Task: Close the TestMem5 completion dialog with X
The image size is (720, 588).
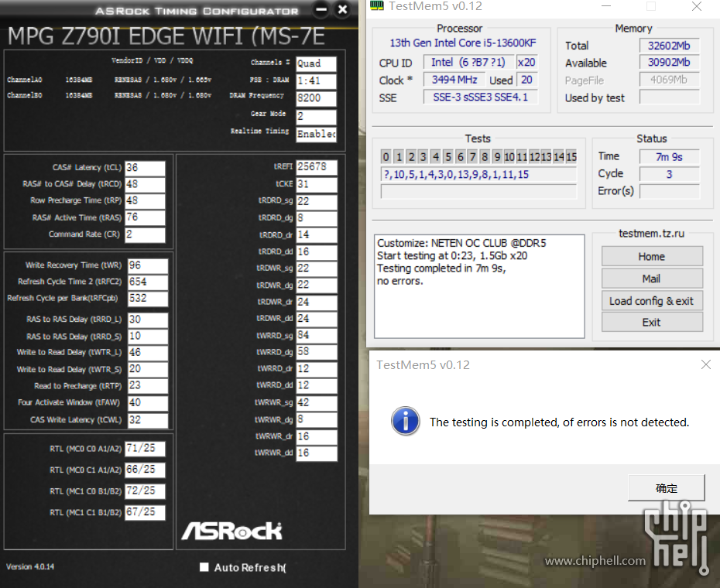Action: [706, 364]
